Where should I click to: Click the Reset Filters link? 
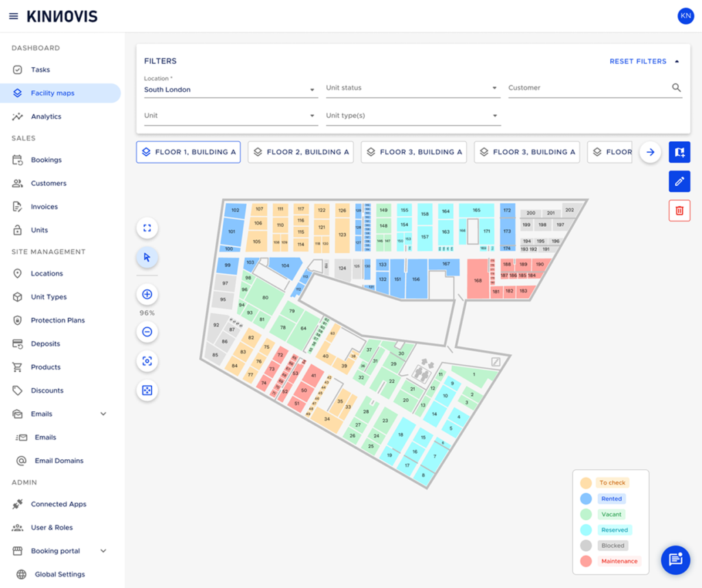[x=638, y=61]
